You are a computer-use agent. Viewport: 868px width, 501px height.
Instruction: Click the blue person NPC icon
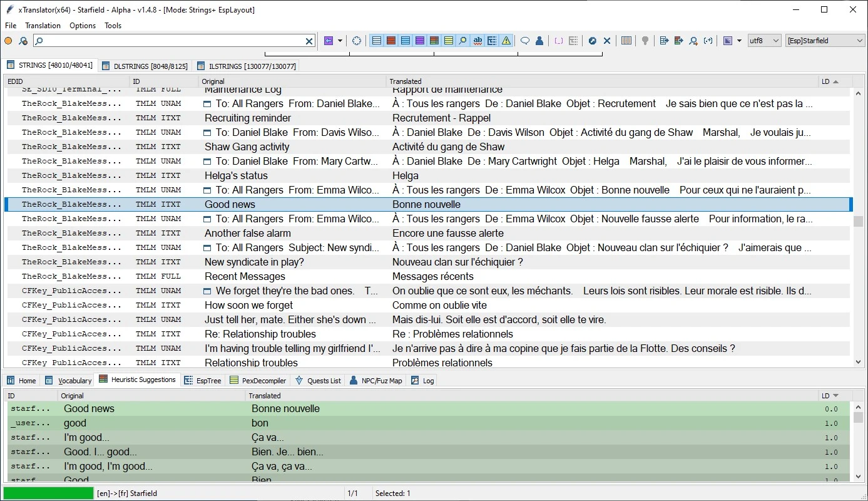[539, 41]
